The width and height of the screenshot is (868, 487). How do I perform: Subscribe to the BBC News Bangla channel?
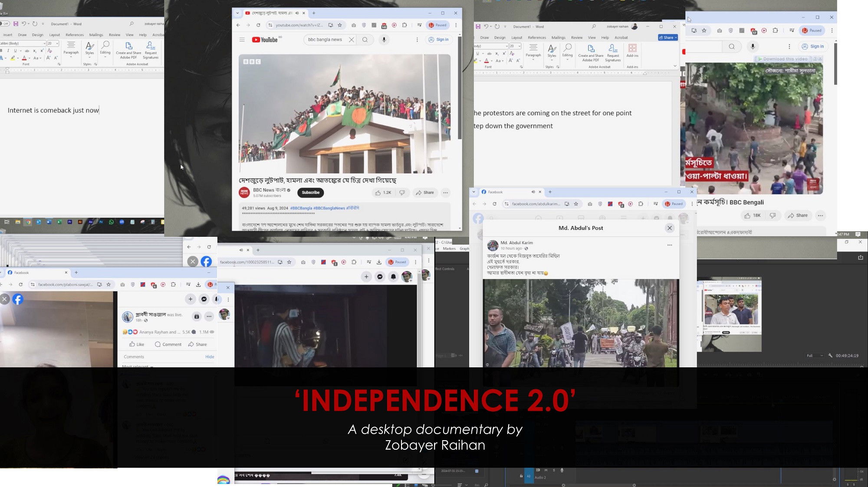pyautogui.click(x=310, y=192)
